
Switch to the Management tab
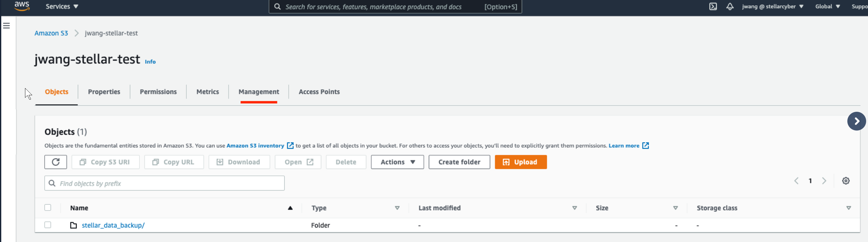[258, 92]
